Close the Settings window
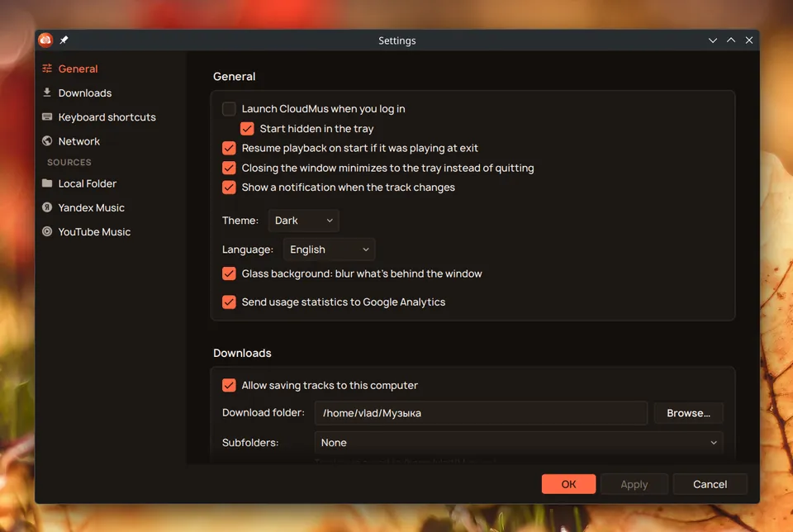Screen dimensions: 793x532 [x=749, y=40]
